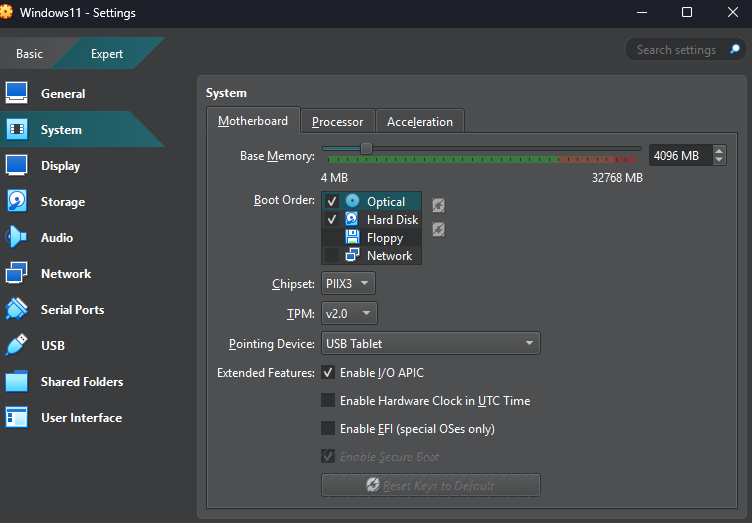
Task: Move boot device up with upper arrow button
Action: 438,205
